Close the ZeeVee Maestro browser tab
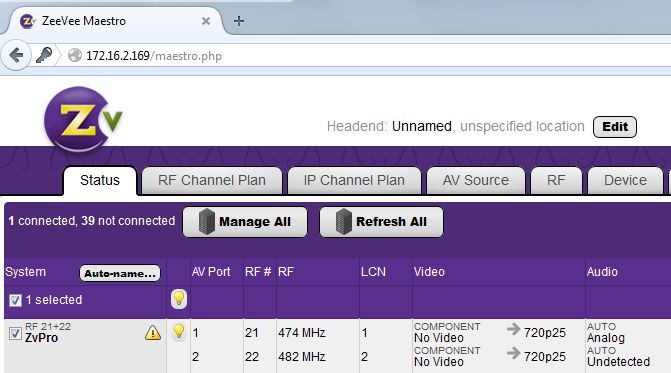The width and height of the screenshot is (671, 373). 206,21
